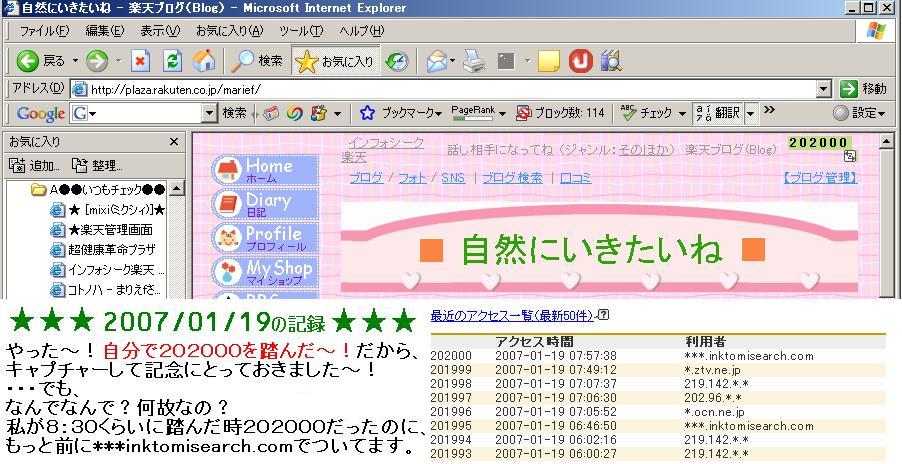Toggle the Google チェック spell check button
The height and width of the screenshot is (464, 902).
click(x=647, y=113)
